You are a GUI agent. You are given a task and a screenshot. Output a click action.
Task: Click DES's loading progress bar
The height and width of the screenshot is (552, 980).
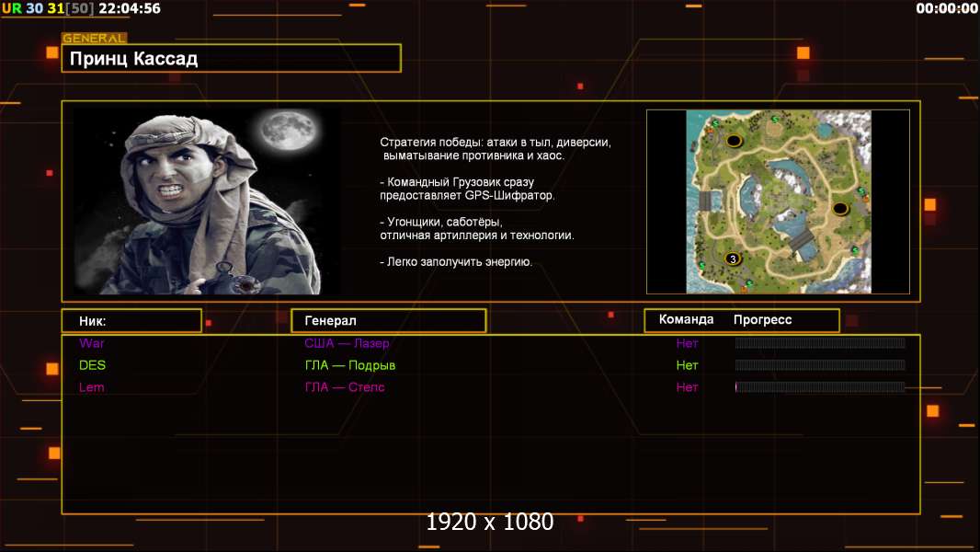click(820, 364)
